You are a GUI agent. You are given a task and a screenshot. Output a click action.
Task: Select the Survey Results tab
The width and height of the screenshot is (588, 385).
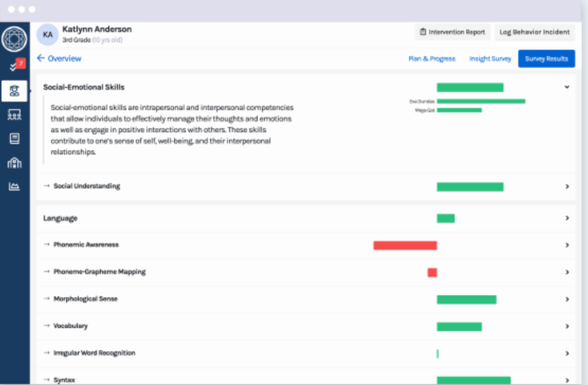tap(546, 59)
